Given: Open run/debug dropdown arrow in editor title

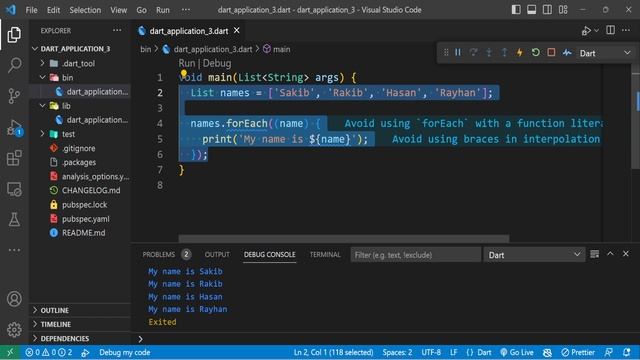Looking at the screenshot, I should pos(597,31).
